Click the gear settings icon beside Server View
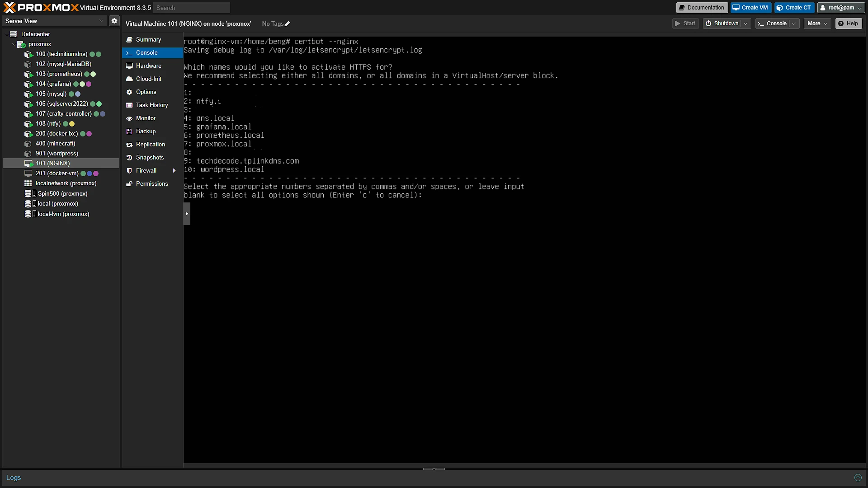 114,21
